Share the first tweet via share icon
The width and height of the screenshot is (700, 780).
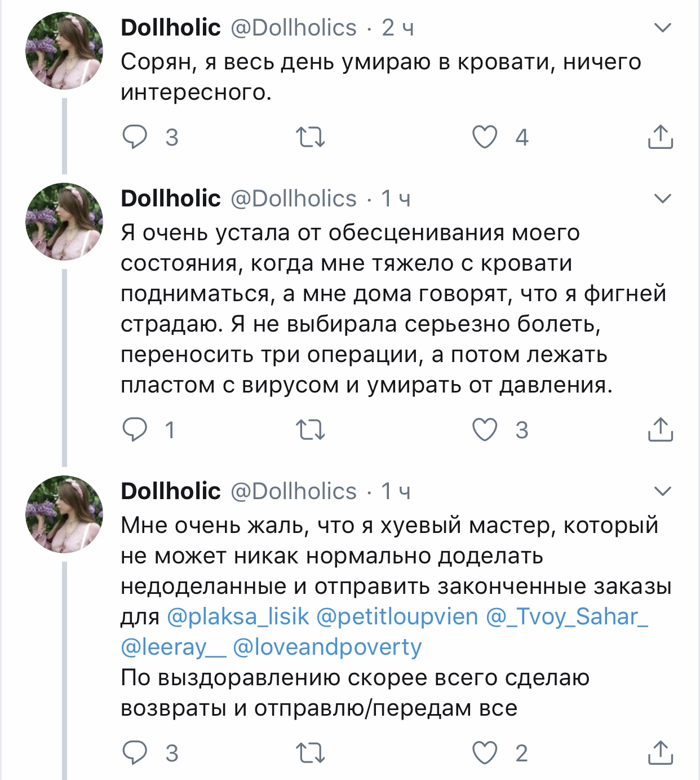click(661, 137)
